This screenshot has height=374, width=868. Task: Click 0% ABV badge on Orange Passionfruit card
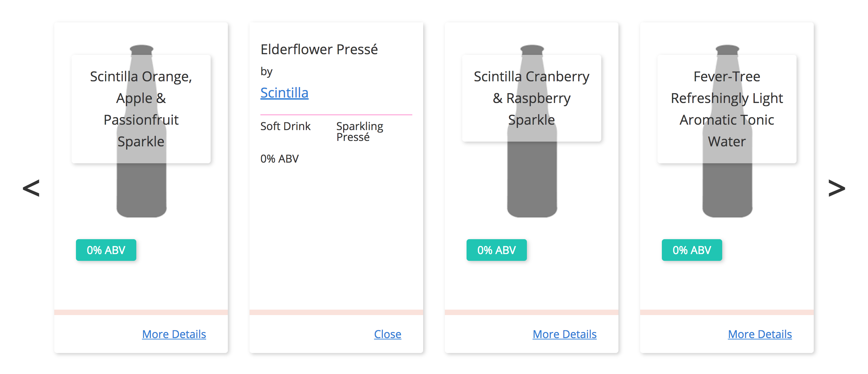pyautogui.click(x=106, y=250)
